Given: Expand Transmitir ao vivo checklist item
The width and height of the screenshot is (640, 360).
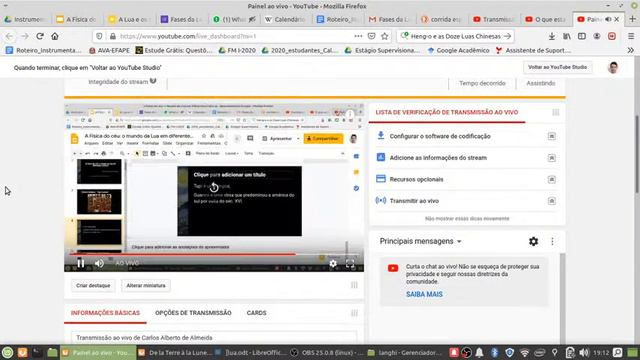Looking at the screenshot, I should [551, 201].
